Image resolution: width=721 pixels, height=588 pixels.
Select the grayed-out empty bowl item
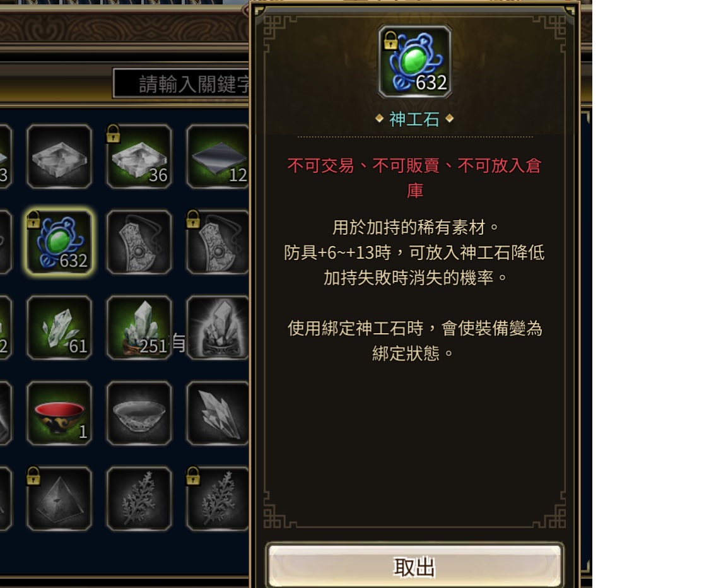pos(139,413)
